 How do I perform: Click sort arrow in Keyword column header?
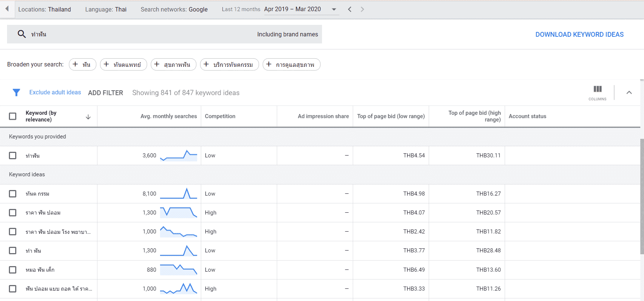88,117
